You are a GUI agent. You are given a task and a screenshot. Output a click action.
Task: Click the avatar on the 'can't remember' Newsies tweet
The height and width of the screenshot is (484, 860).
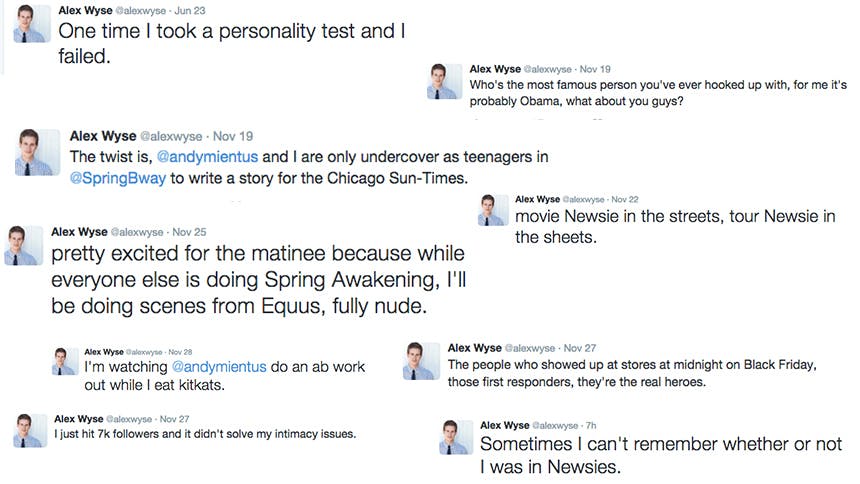pos(455,436)
